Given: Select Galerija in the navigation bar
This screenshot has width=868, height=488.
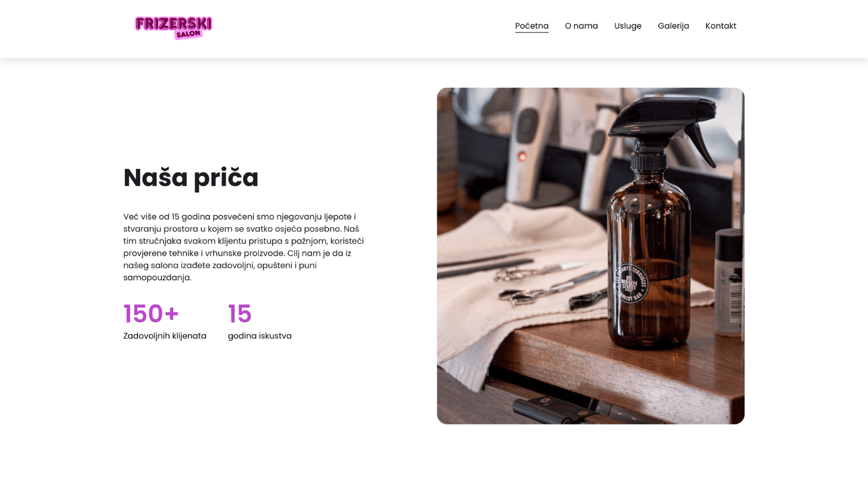Looking at the screenshot, I should [673, 26].
